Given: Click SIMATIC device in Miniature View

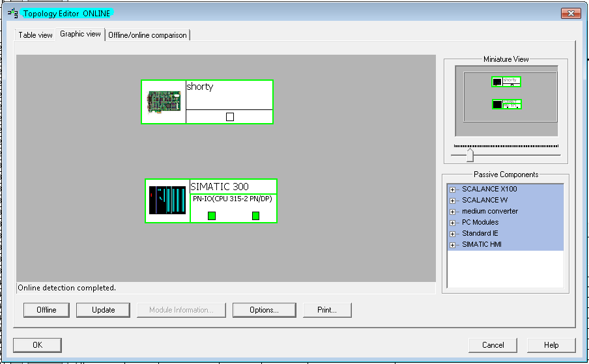Looking at the screenshot, I should [x=506, y=104].
